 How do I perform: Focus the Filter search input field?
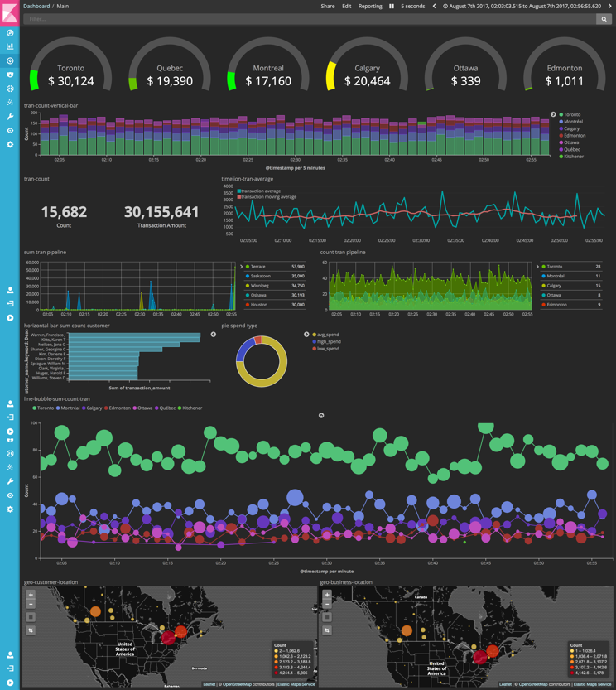coord(310,19)
